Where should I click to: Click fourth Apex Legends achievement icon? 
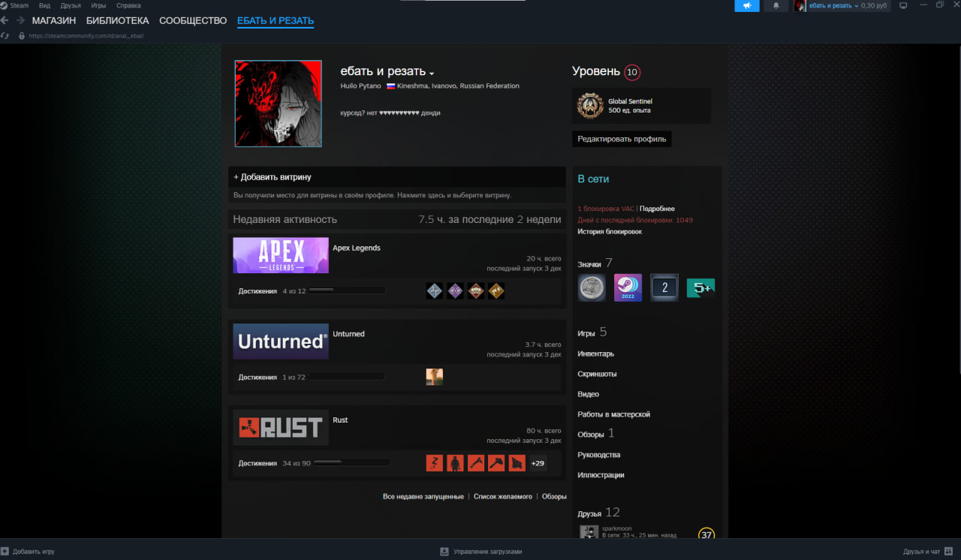click(496, 291)
